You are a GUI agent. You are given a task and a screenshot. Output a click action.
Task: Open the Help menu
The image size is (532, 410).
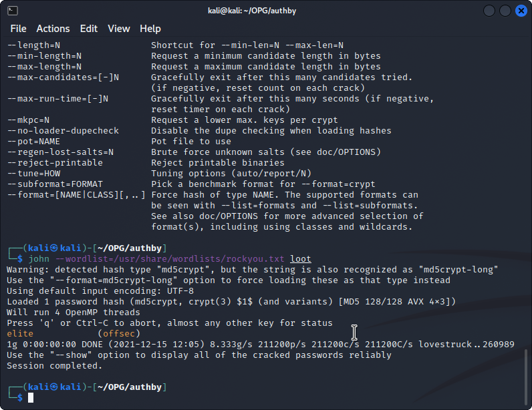150,29
